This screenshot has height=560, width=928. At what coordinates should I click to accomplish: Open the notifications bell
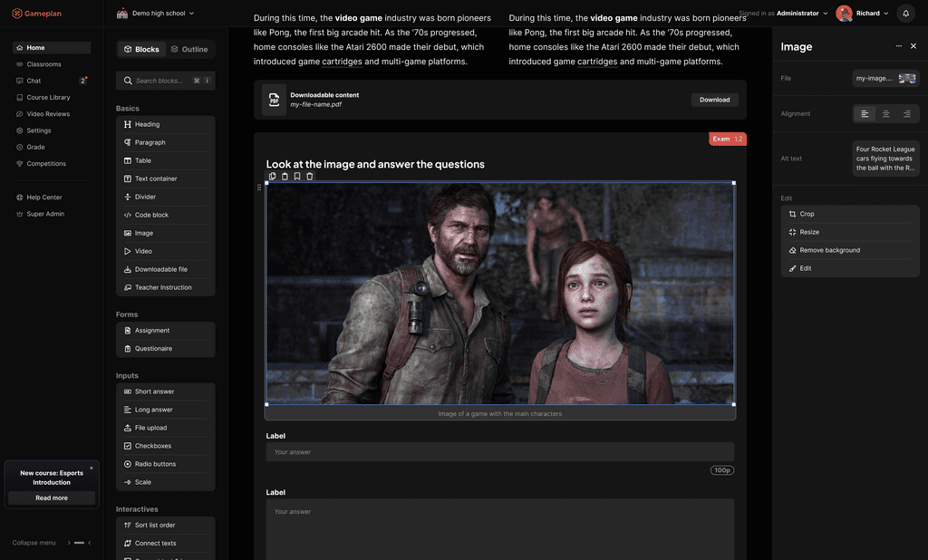pyautogui.click(x=905, y=13)
